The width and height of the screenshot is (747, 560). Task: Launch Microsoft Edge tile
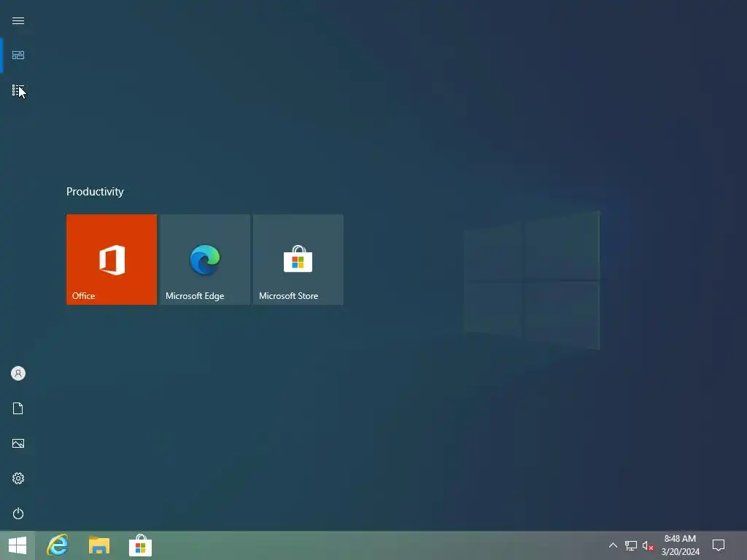tap(205, 260)
